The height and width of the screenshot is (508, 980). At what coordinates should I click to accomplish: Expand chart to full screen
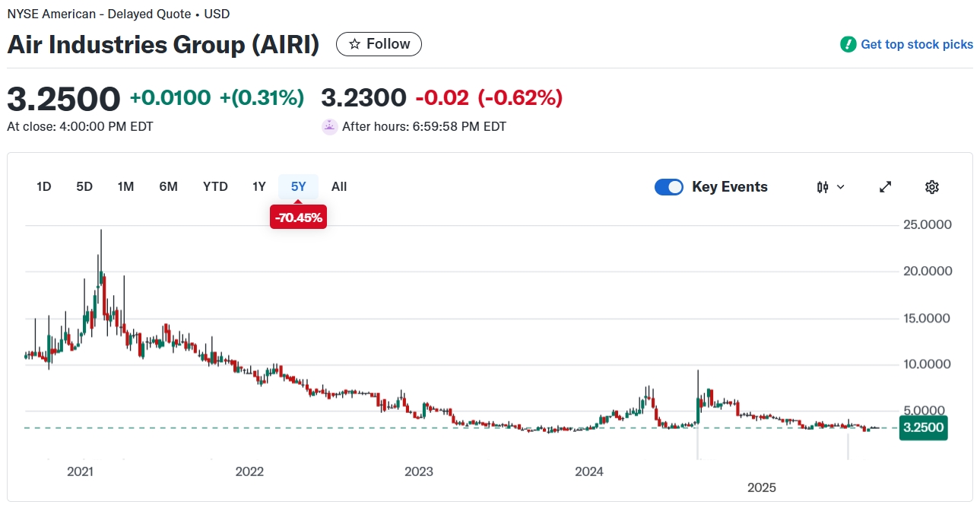pos(885,187)
